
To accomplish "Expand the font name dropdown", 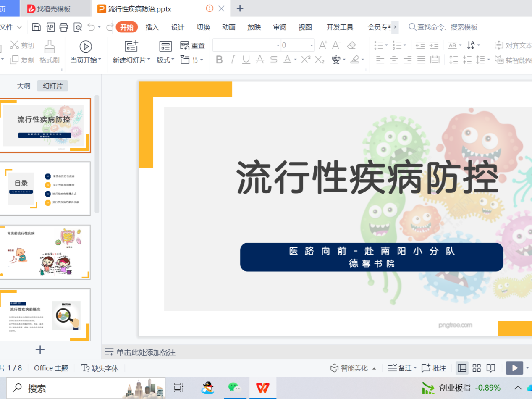I will click(x=278, y=45).
